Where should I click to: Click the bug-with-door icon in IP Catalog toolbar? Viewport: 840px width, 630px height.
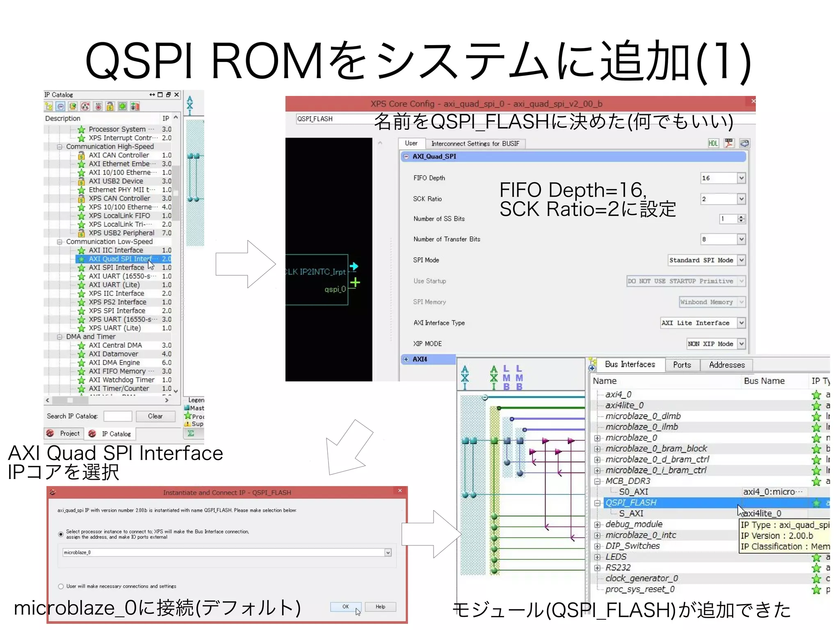[135, 107]
